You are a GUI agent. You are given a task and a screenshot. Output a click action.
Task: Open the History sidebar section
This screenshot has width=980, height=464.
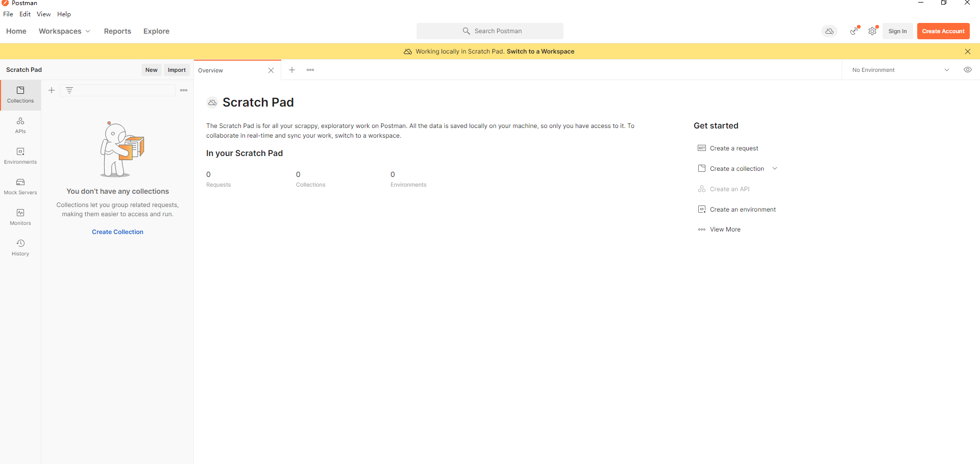pyautogui.click(x=20, y=248)
